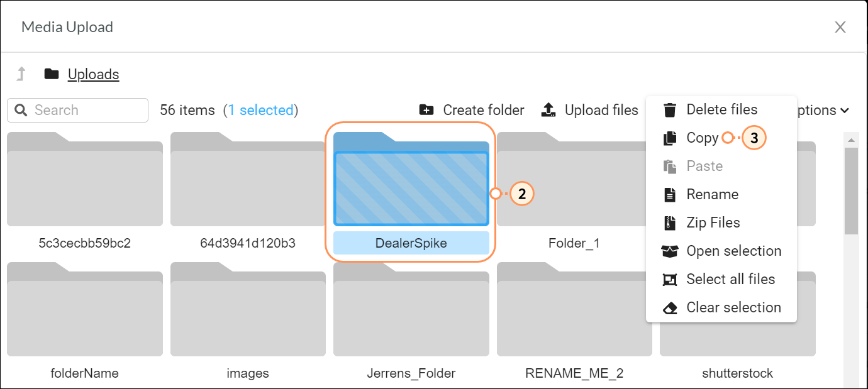868x389 pixels.
Task: Close the Media Upload dialog
Action: [840, 27]
